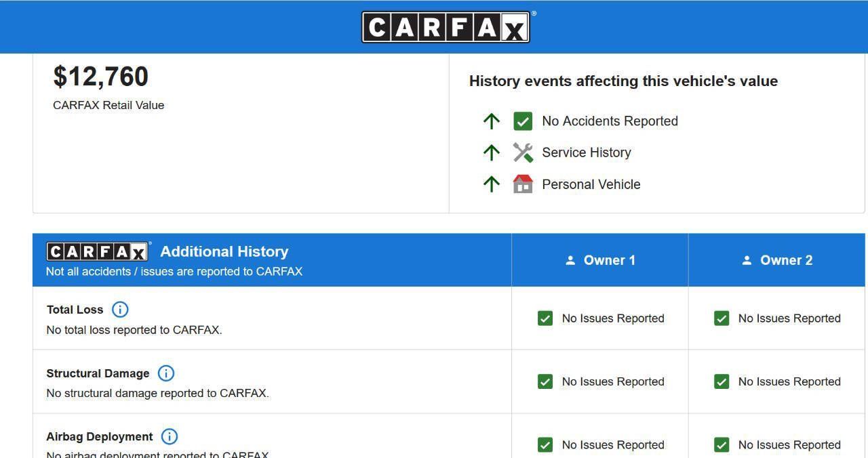Click the Owner 1 person icon
Screen dimensions: 868x458
[x=570, y=260]
